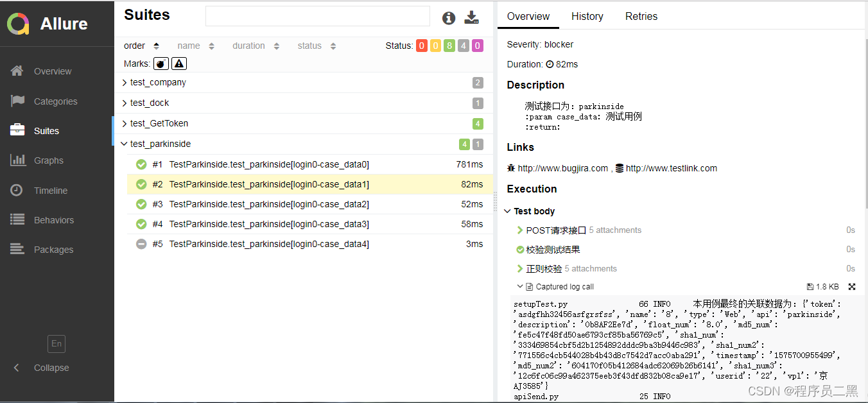Sort suites by name
The width and height of the screenshot is (868, 403).
196,46
